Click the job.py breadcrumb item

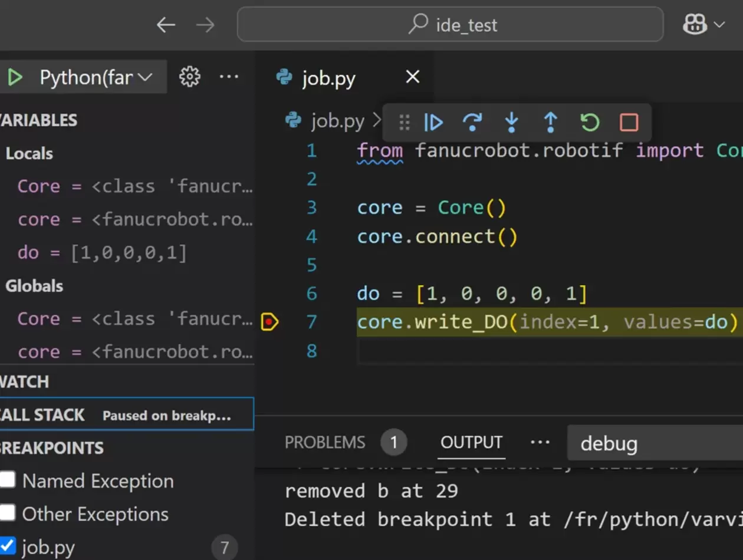pyautogui.click(x=337, y=121)
